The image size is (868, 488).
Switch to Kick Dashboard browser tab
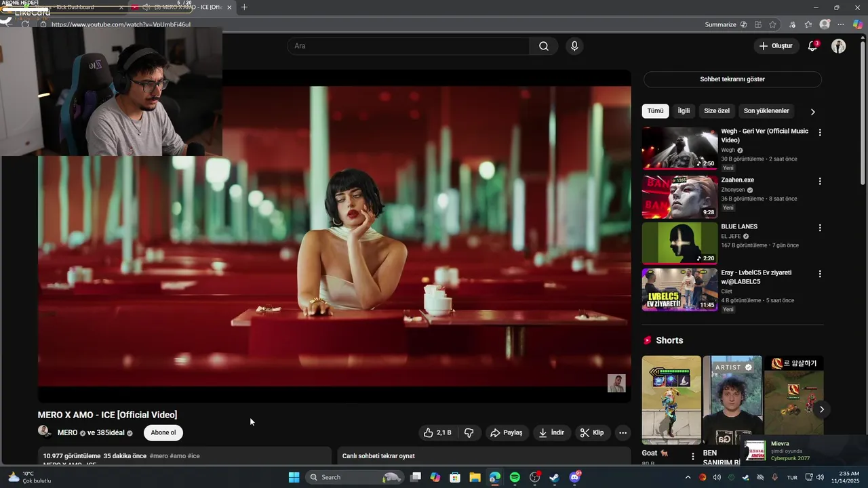70,7
